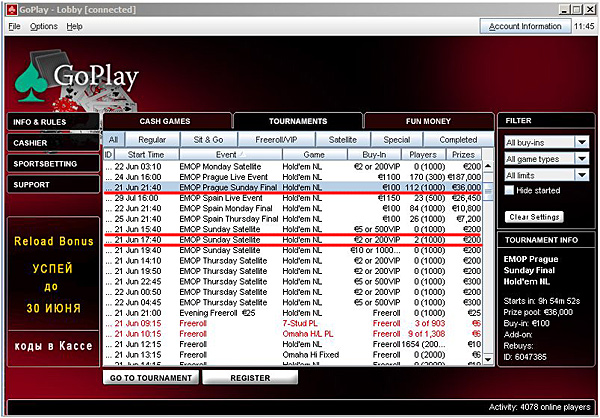Open the Support section
Image resolution: width=600 pixels, height=418 pixels.
click(x=53, y=185)
